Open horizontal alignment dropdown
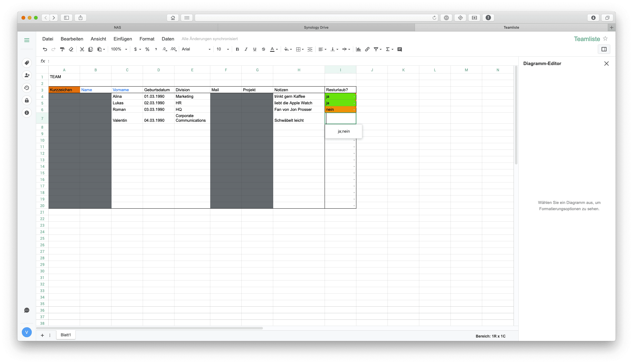This screenshot has width=633, height=364. (322, 49)
